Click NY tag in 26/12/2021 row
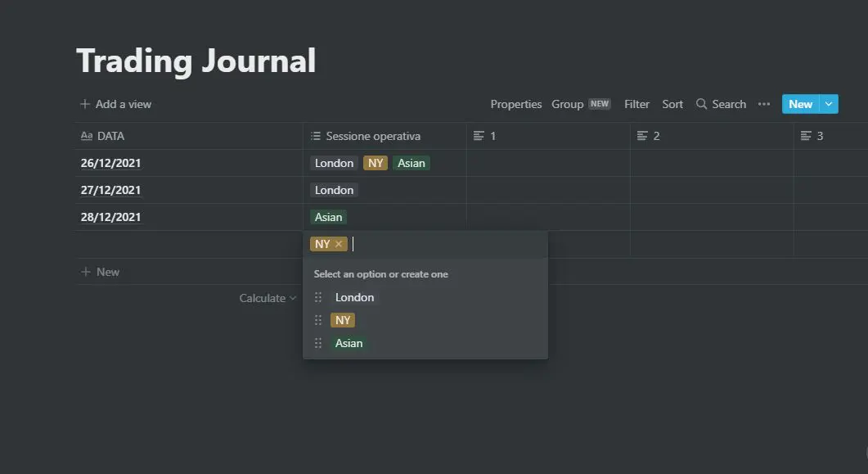 click(376, 163)
